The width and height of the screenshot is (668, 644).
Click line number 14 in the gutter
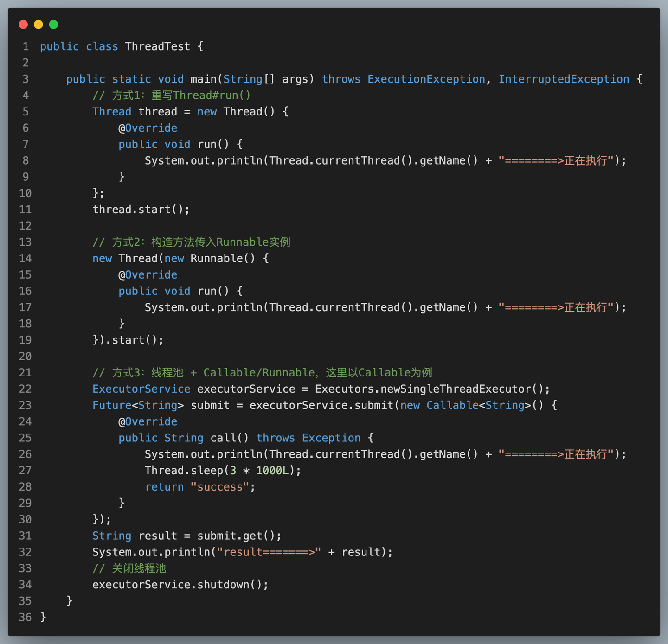click(x=26, y=259)
